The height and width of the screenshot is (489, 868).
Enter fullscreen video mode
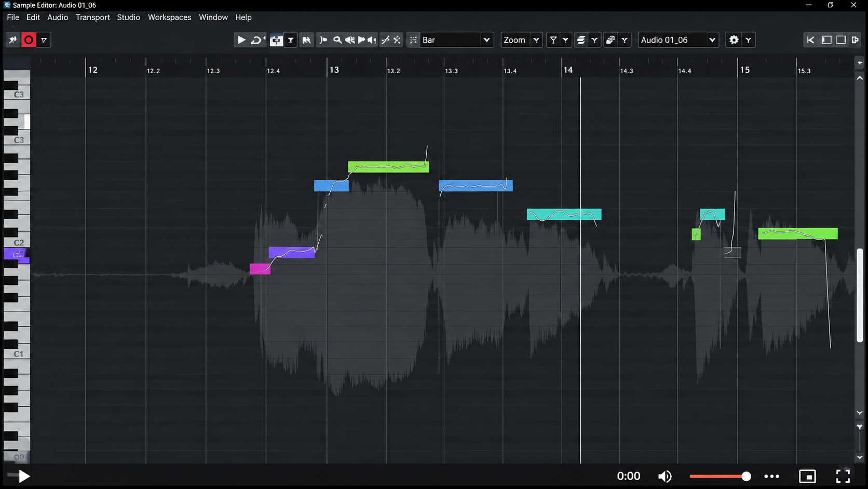click(843, 476)
